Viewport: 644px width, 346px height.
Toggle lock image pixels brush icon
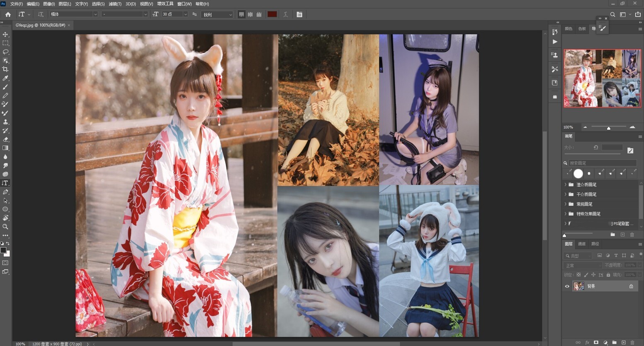click(x=586, y=275)
